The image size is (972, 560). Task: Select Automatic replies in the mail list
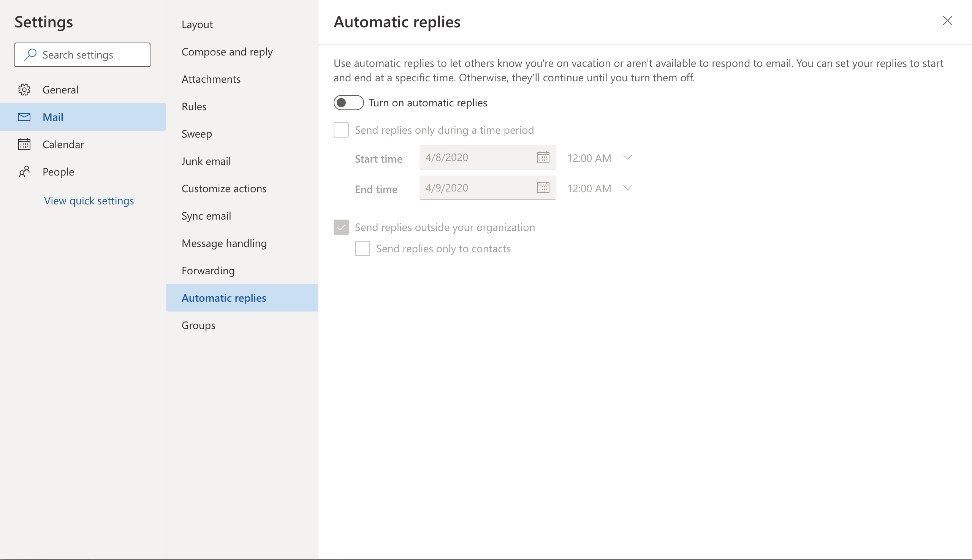tap(242, 298)
